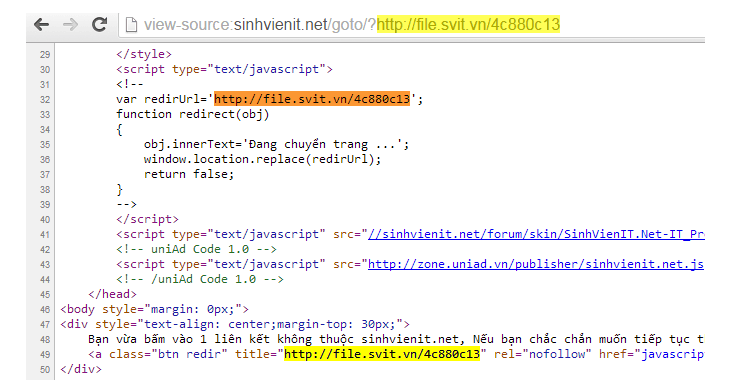Click the browser Forward arrow
The width and height of the screenshot is (736, 385).
point(70,24)
